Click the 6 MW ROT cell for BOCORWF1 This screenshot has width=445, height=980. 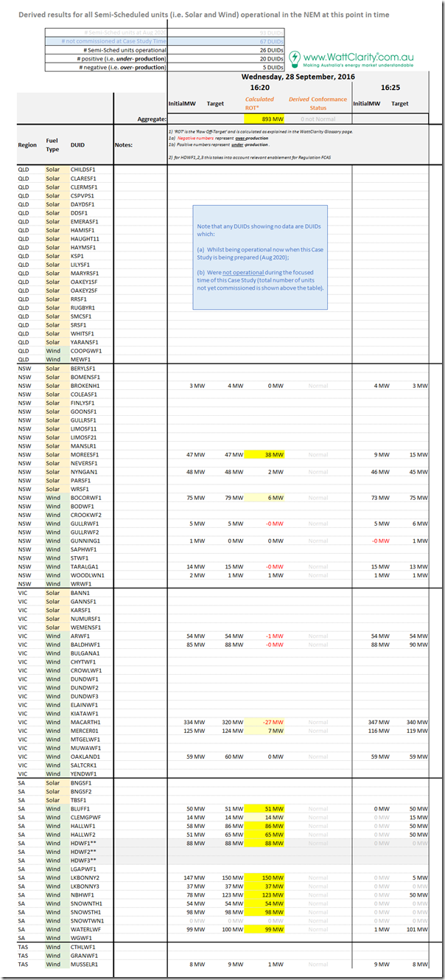point(264,498)
